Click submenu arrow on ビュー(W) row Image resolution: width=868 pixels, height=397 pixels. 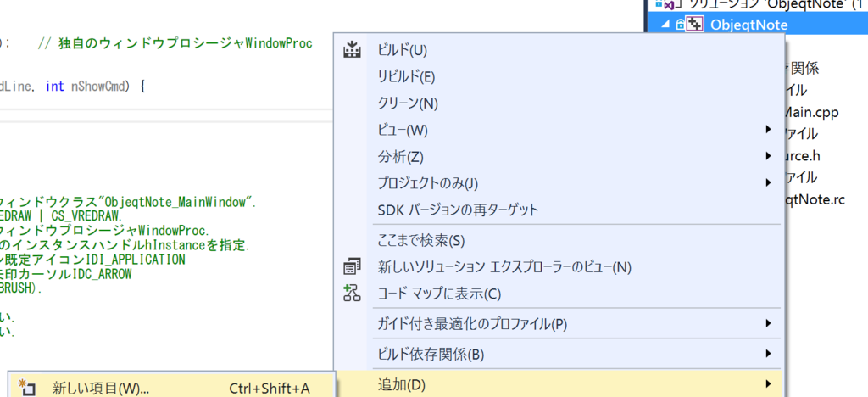coord(768,130)
